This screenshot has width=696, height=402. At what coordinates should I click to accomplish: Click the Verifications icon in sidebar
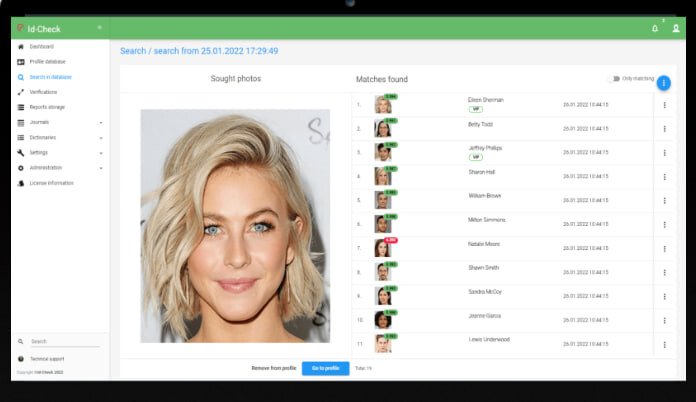(21, 92)
